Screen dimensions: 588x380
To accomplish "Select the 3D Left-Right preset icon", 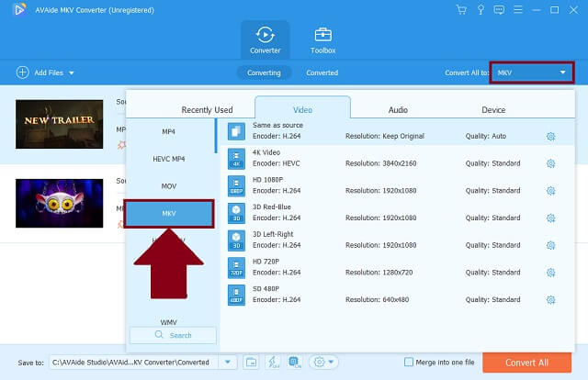I will tap(236, 240).
